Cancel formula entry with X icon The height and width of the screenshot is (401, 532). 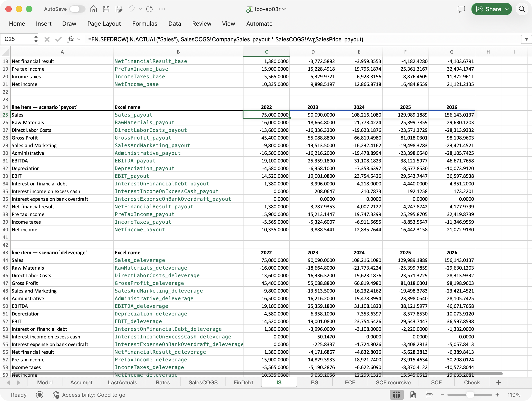pyautogui.click(x=47, y=39)
